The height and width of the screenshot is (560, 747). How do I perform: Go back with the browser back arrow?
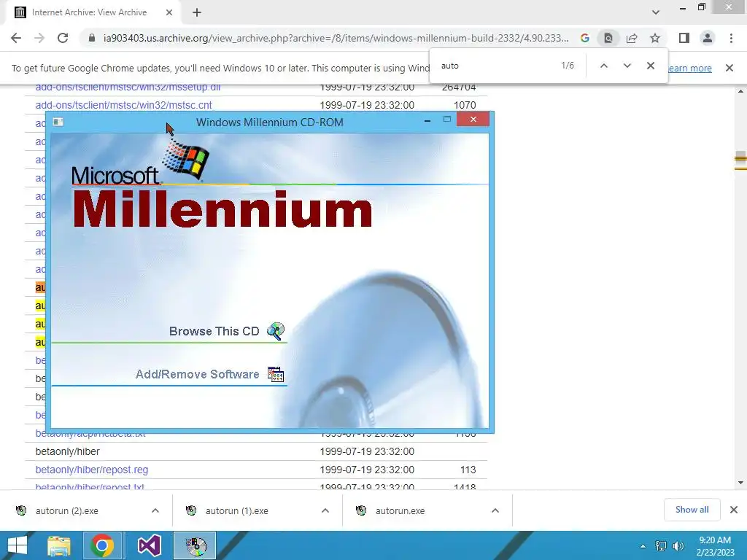pyautogui.click(x=16, y=38)
